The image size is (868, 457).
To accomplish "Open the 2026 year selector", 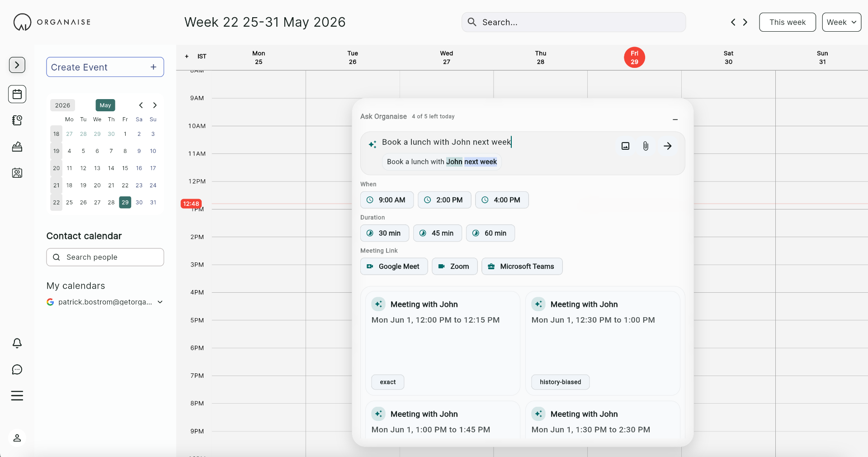I will [62, 105].
